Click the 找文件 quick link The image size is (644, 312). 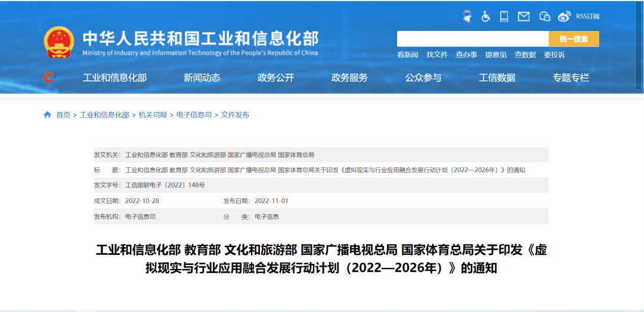coord(436,55)
